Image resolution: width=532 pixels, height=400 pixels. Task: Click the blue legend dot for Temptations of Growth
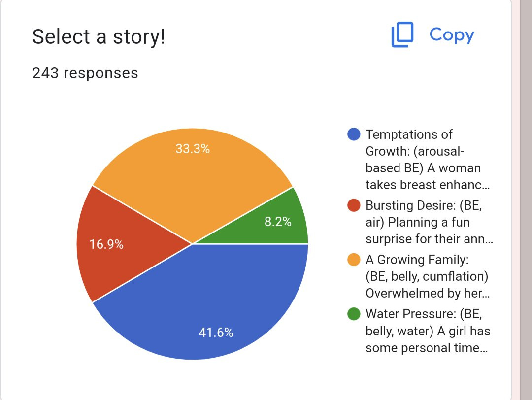point(354,134)
